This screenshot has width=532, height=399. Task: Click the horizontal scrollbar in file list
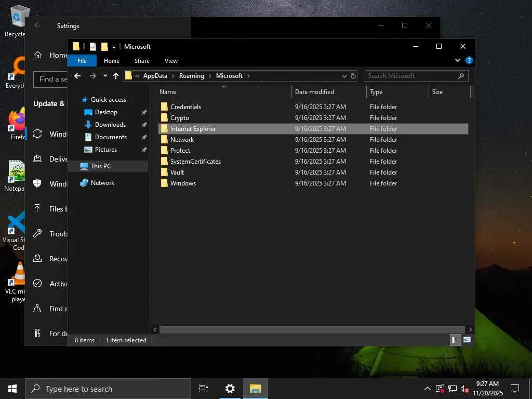(x=312, y=329)
